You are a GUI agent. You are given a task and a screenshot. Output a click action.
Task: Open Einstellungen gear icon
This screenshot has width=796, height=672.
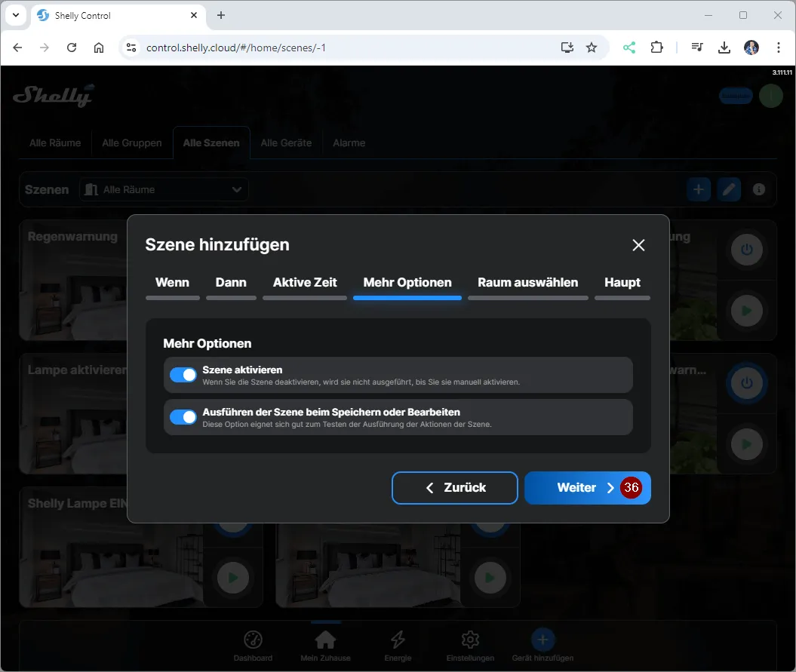tap(470, 640)
